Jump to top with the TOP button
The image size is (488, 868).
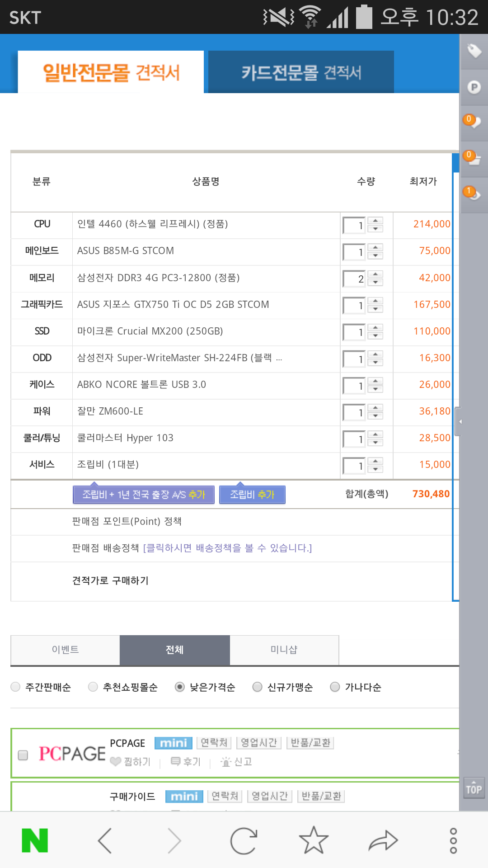coord(474,788)
